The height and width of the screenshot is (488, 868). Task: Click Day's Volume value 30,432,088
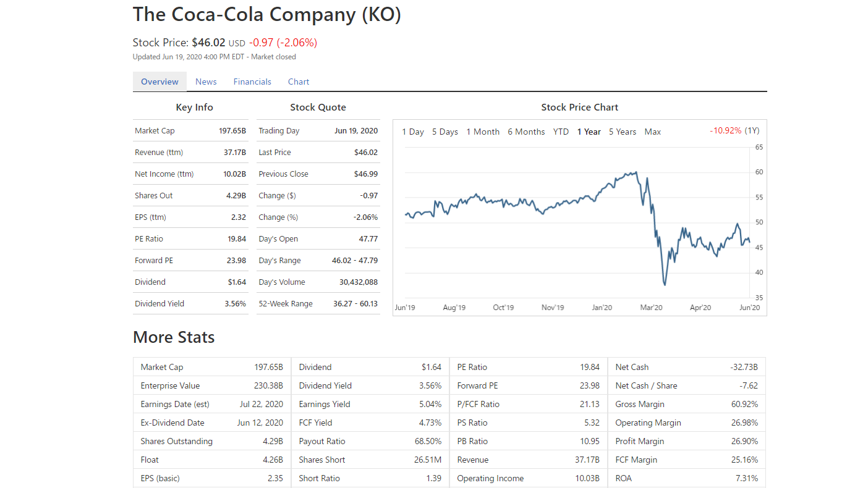click(359, 282)
